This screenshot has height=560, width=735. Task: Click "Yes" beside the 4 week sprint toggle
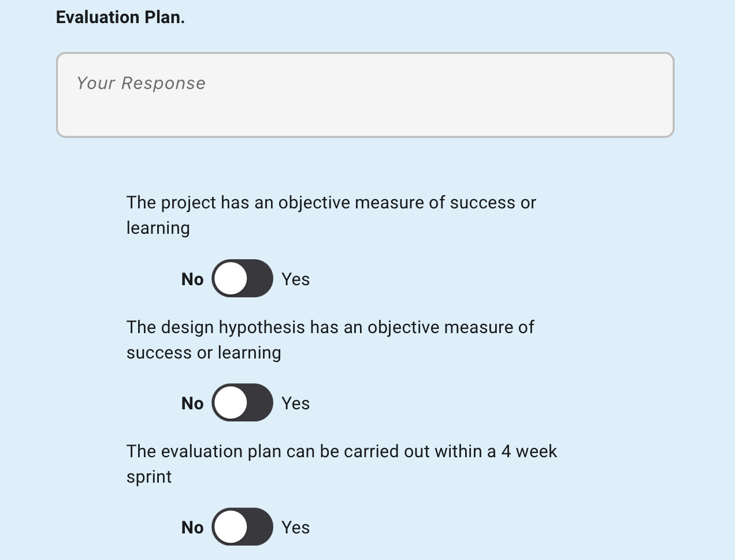point(295,528)
